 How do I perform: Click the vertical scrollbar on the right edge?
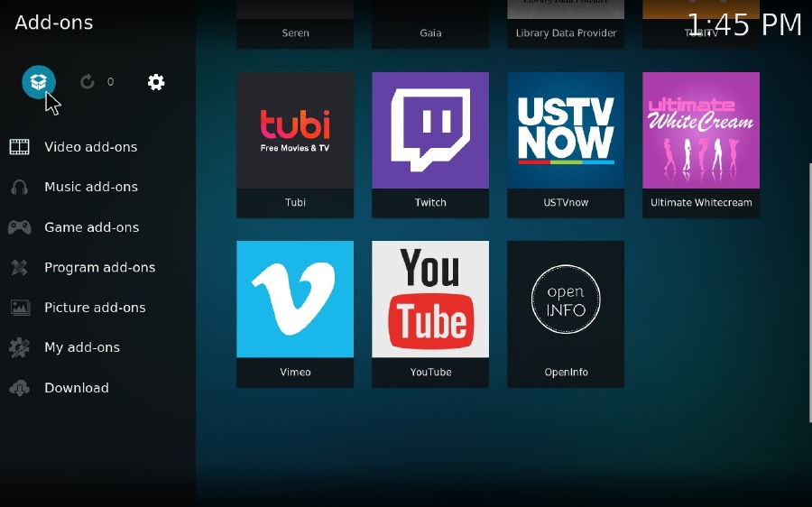(x=810, y=292)
